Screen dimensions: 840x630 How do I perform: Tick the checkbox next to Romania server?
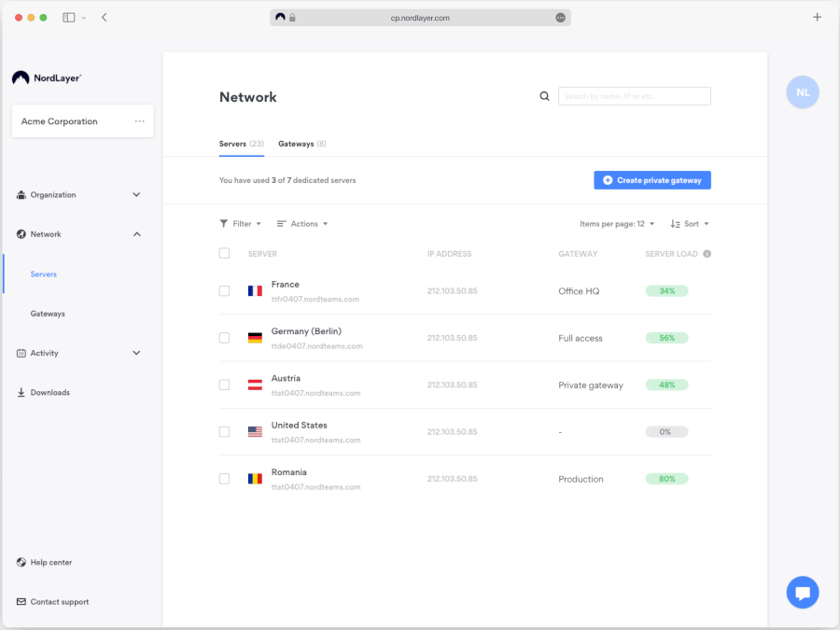click(x=224, y=478)
